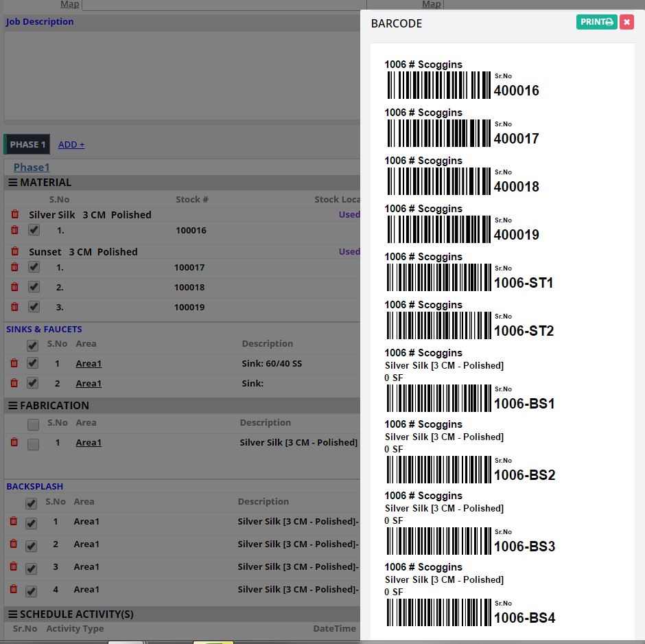This screenshot has height=644, width=645.
Task: Click the DateTime column header under Schedule Activity
Action: [x=334, y=628]
